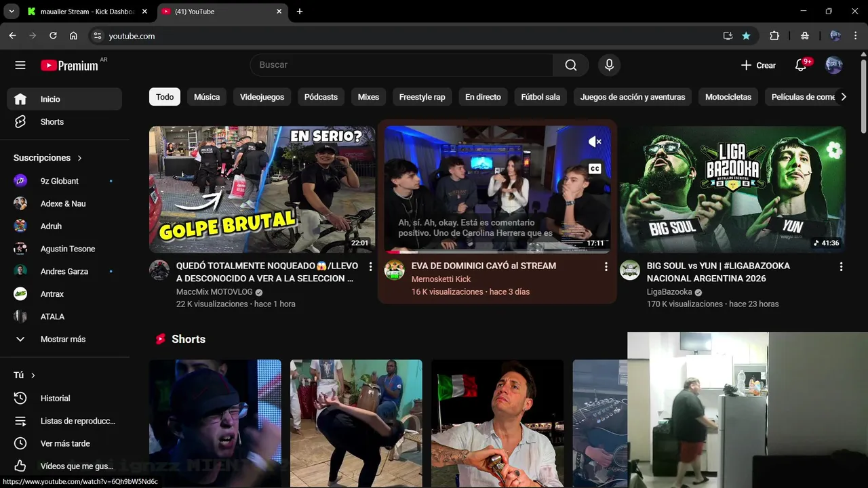Open Ver más tarde in sidebar
Screen dimensions: 868x488
(x=64, y=443)
